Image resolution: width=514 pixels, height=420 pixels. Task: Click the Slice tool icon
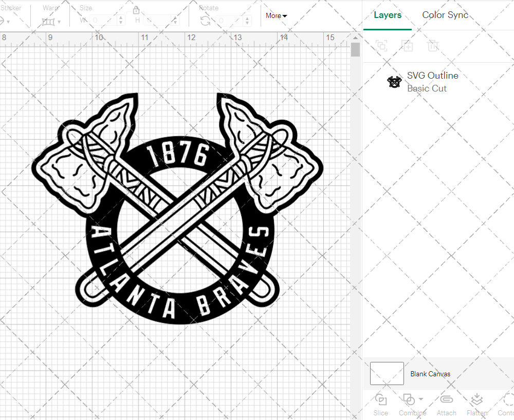pyautogui.click(x=381, y=400)
